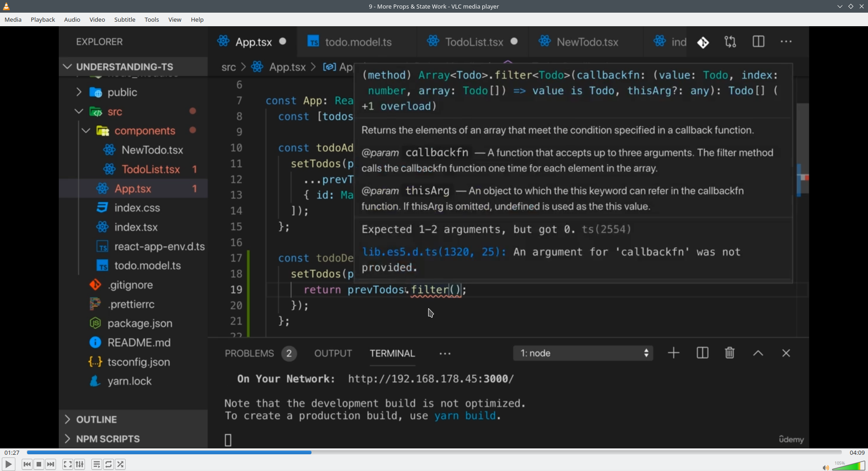Toggle loop repeat mode
The image size is (868, 471).
pyautogui.click(x=108, y=464)
